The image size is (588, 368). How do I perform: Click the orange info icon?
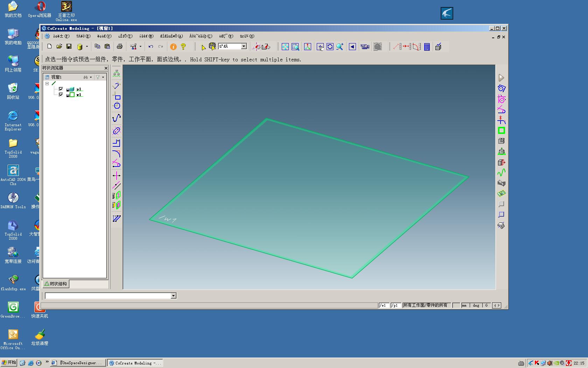coord(173,47)
